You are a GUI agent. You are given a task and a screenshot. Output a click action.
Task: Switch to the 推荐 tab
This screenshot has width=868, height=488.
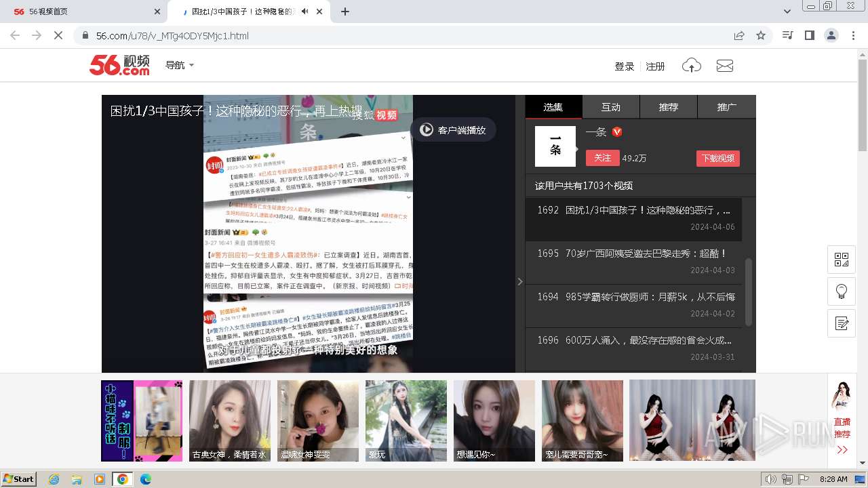tap(669, 107)
